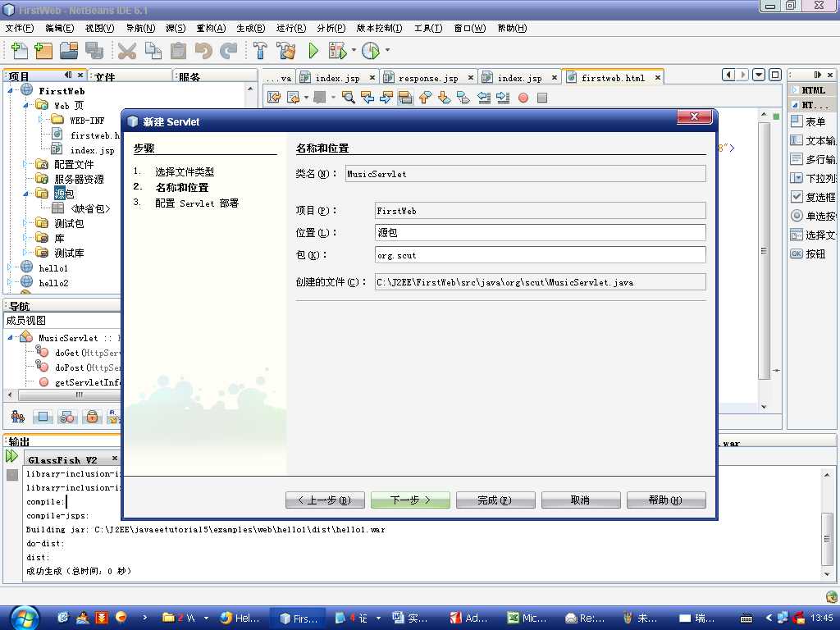Viewport: 840px width, 630px height.
Task: Select the 缺省包 default package node
Action: pos(90,208)
